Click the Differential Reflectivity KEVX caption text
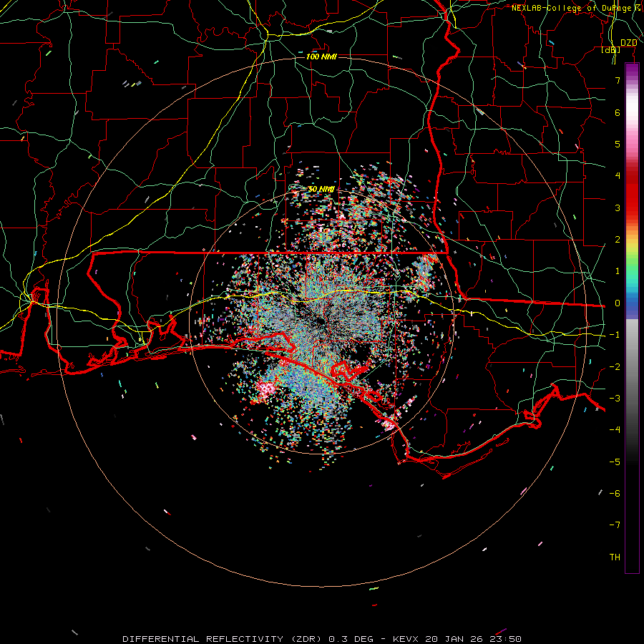 [322, 639]
